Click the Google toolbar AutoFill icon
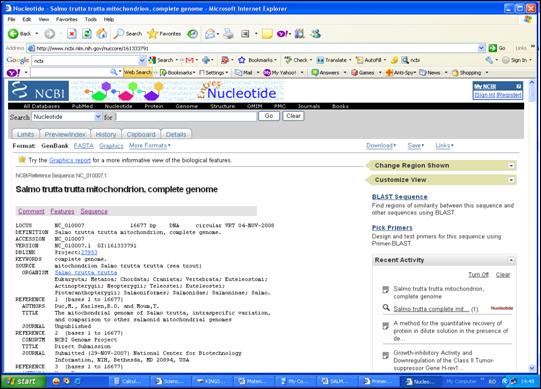The image size is (541, 389). tap(360, 60)
